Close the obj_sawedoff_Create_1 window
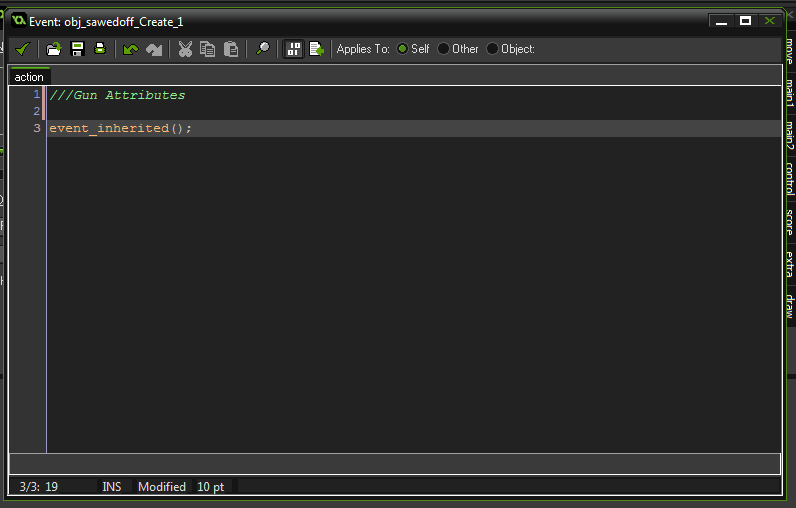796x508 pixels. tap(770, 21)
